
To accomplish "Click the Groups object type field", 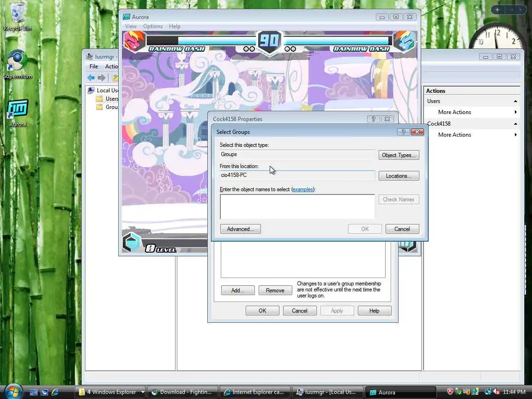I will pos(297,155).
